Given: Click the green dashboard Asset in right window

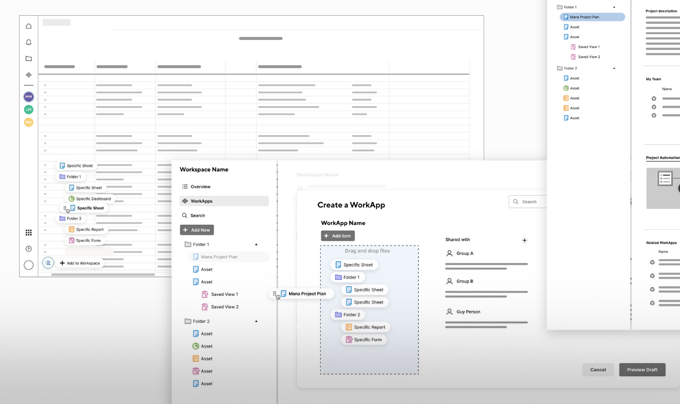Looking at the screenshot, I should pos(571,88).
